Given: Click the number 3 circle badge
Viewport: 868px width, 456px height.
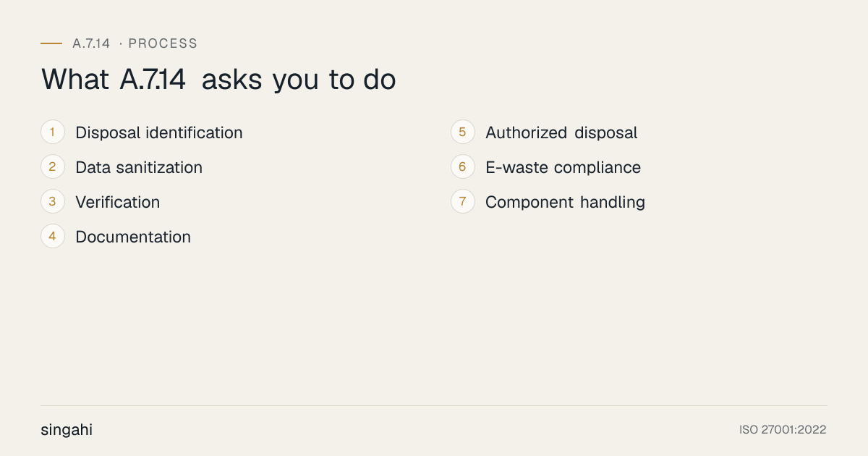Looking at the screenshot, I should coord(53,202).
